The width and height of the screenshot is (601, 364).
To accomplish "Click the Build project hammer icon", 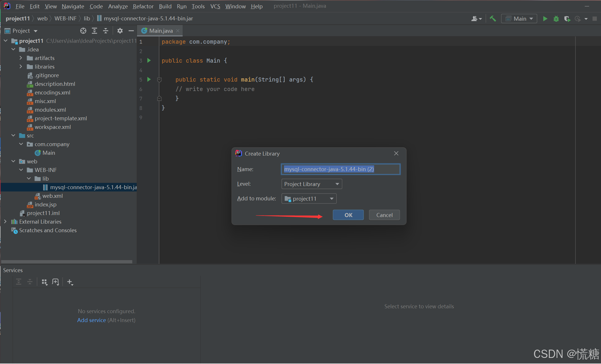I will (x=493, y=19).
